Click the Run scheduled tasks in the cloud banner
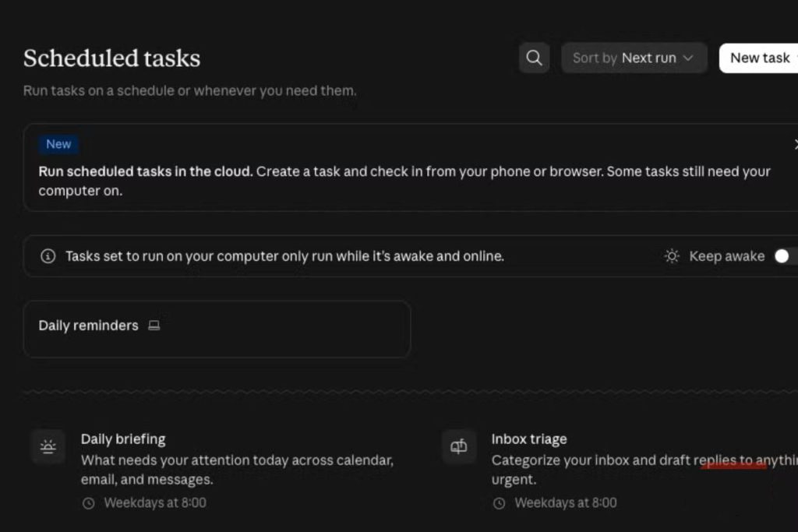This screenshot has width=798, height=532. pyautogui.click(x=411, y=167)
